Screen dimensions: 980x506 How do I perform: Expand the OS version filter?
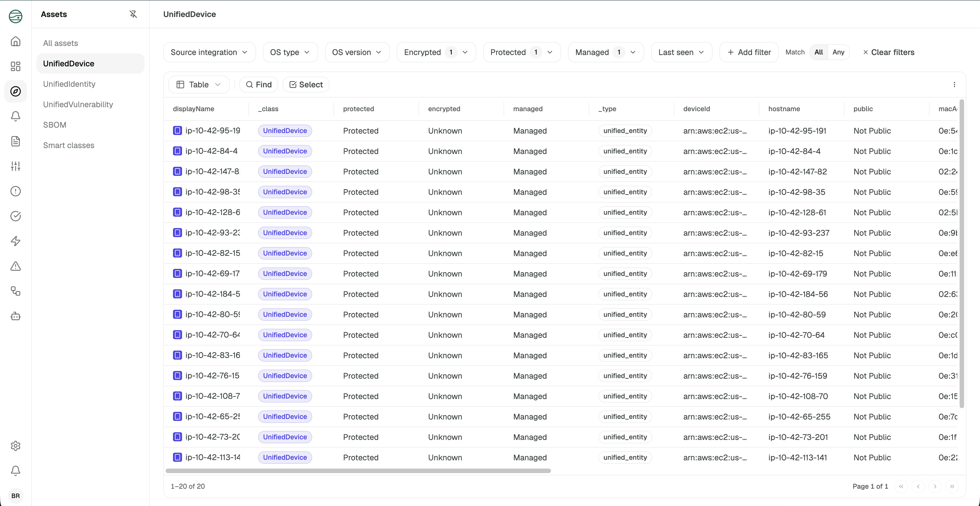coord(357,52)
